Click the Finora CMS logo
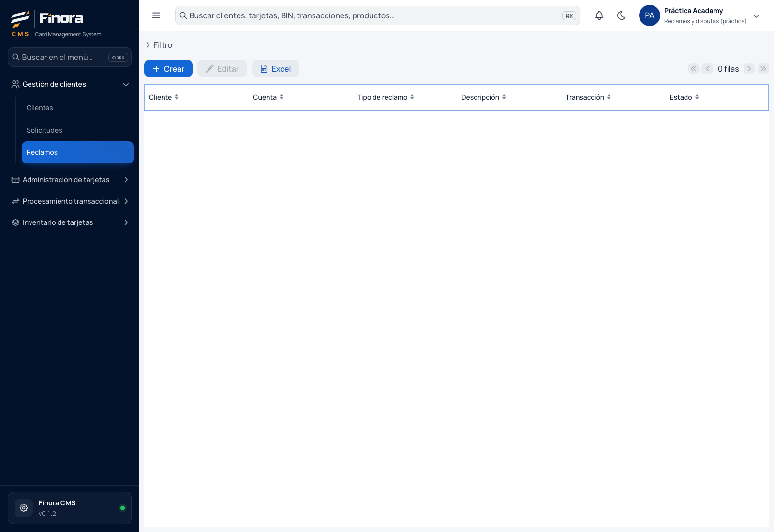Viewport: 774px width, 532px height. pos(56,24)
